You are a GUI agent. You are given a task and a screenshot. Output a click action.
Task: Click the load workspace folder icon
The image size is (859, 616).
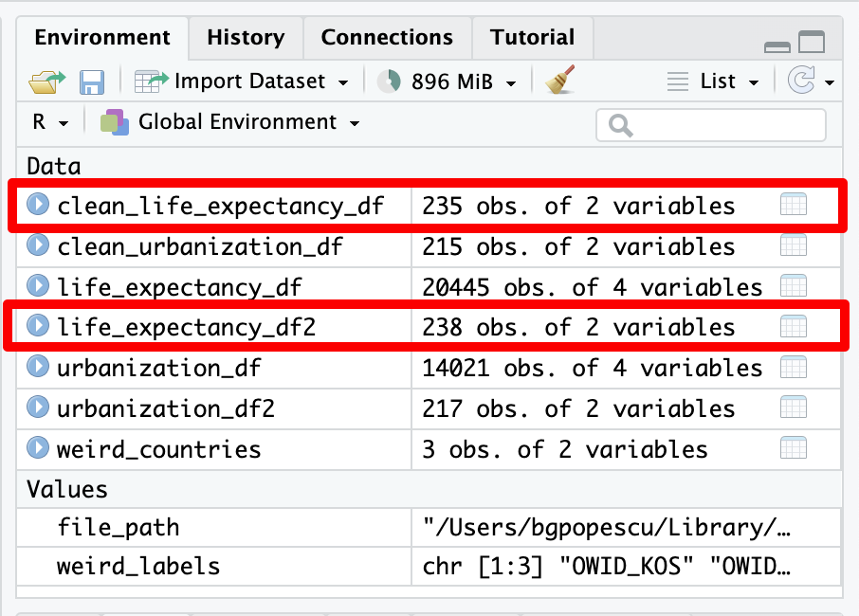coord(46,82)
